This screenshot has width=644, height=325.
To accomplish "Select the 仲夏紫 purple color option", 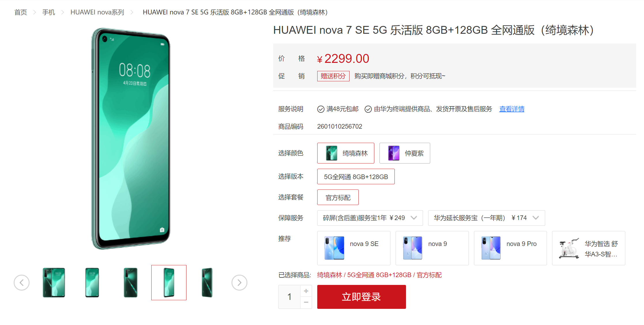I will click(405, 153).
